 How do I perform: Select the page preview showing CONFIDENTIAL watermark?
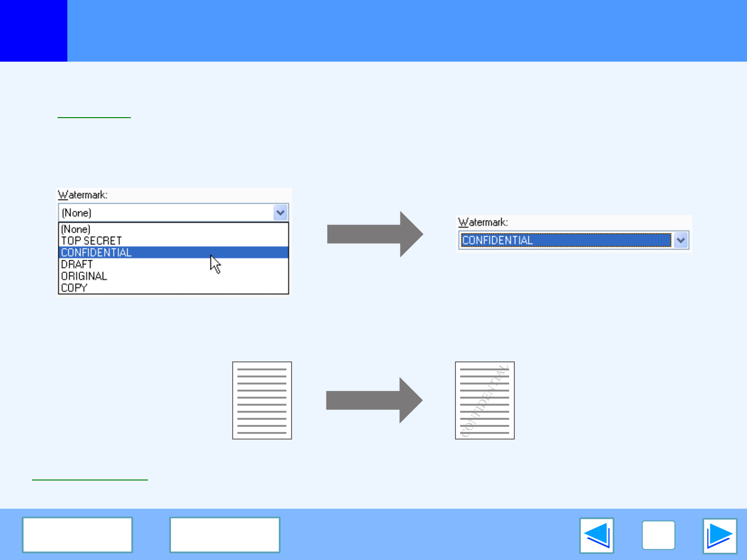pos(485,400)
